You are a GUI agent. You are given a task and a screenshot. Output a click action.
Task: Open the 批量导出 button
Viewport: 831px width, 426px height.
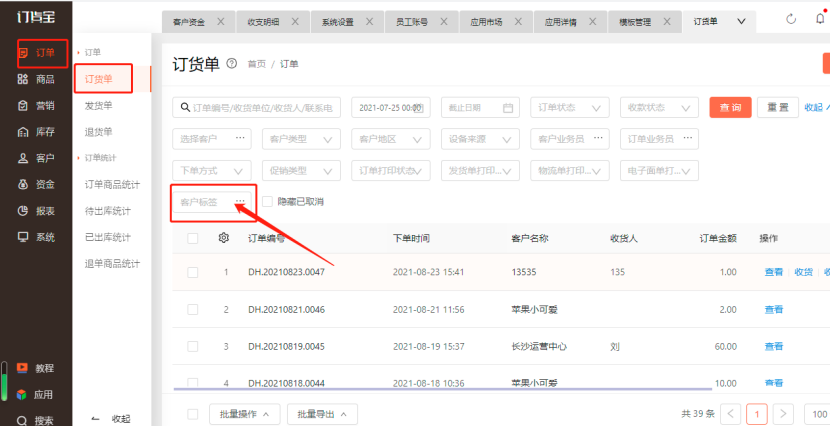[322, 414]
